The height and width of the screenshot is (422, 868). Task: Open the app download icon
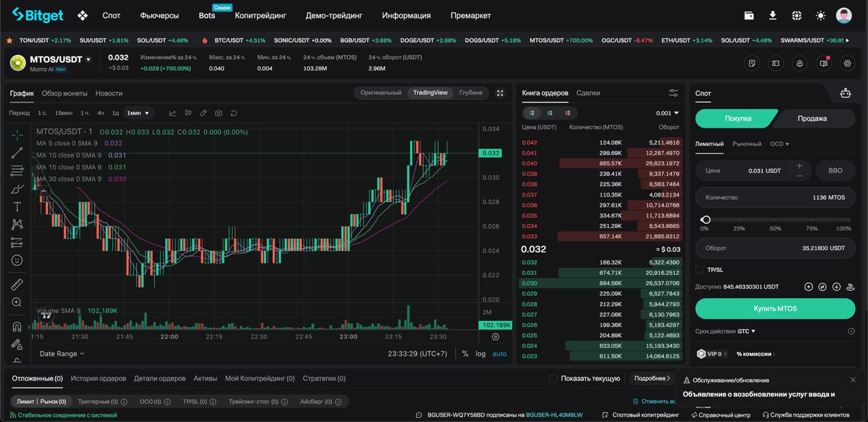(772, 15)
